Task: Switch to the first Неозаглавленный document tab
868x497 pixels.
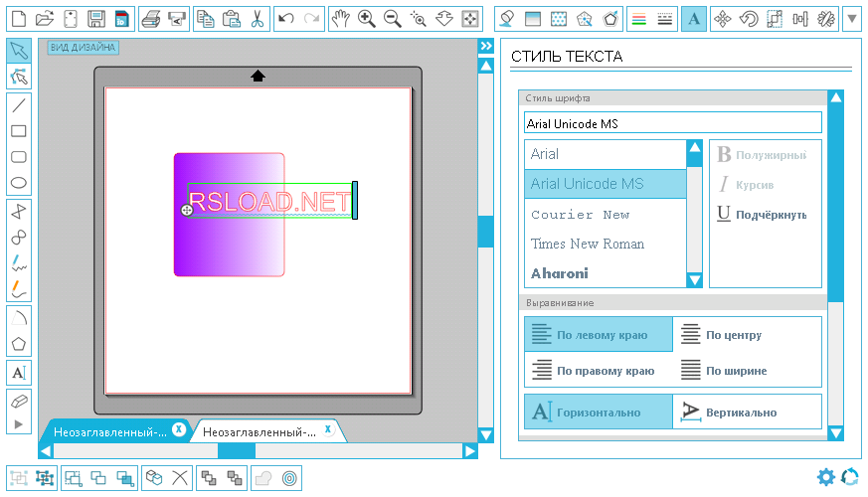Action: coord(109,431)
